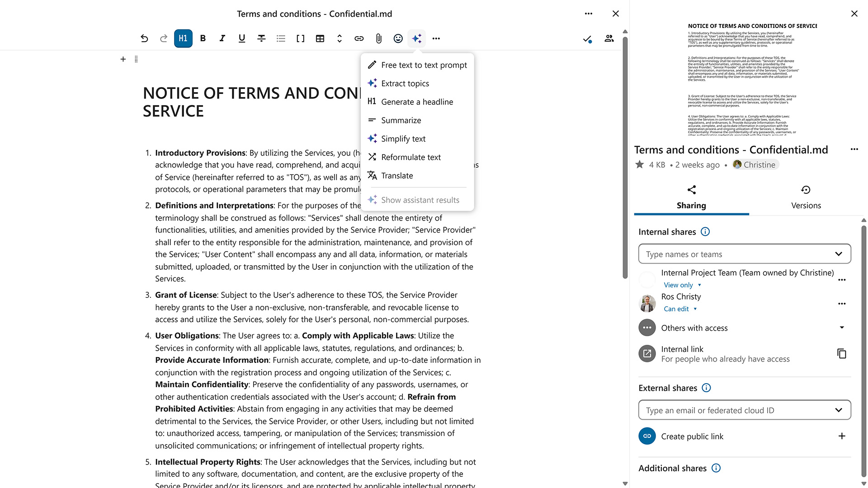Toggle the H1 heading format button
Viewport: 868px width, 488px height.
183,38
